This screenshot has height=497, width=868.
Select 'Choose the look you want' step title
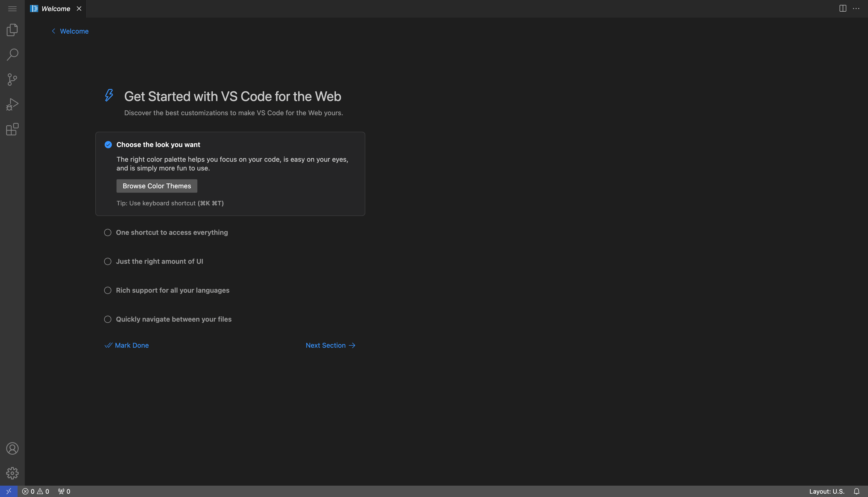click(158, 145)
